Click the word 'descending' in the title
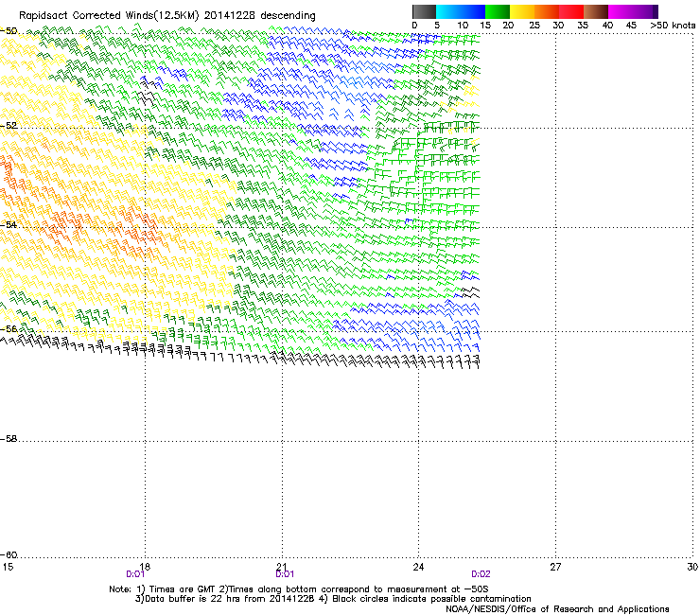 (x=288, y=16)
